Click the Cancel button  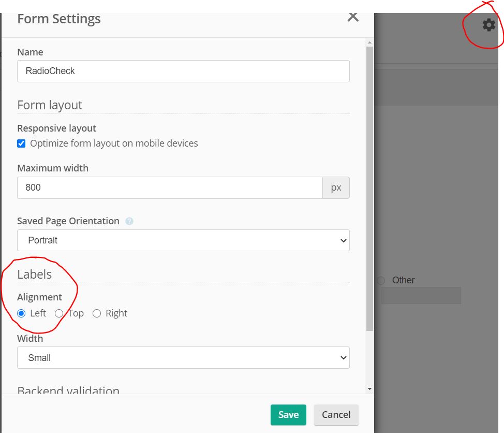336,415
